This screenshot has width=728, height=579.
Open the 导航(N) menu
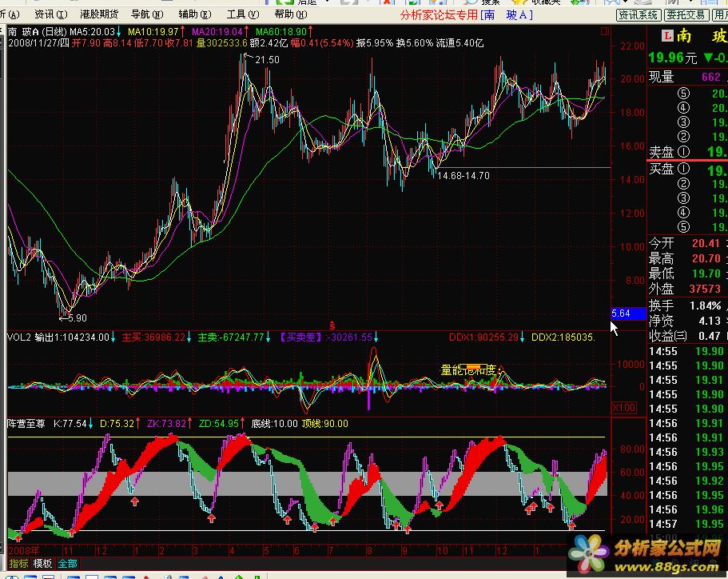pos(147,14)
